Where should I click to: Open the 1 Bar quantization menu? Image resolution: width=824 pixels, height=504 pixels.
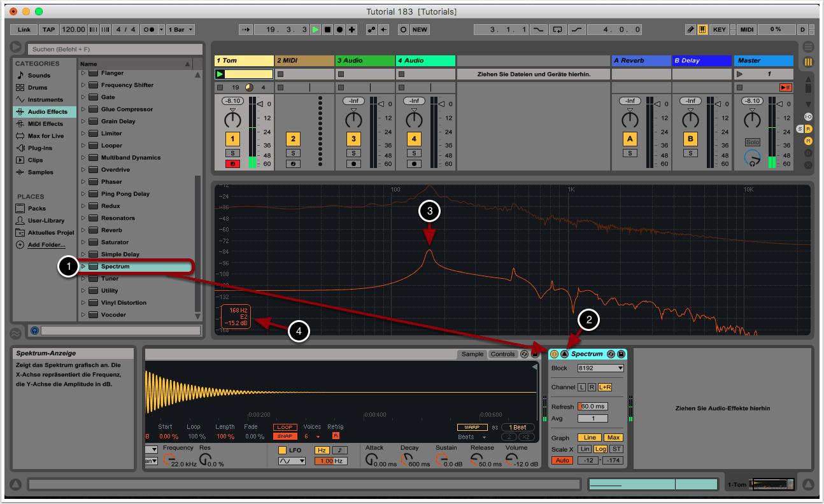point(181,30)
